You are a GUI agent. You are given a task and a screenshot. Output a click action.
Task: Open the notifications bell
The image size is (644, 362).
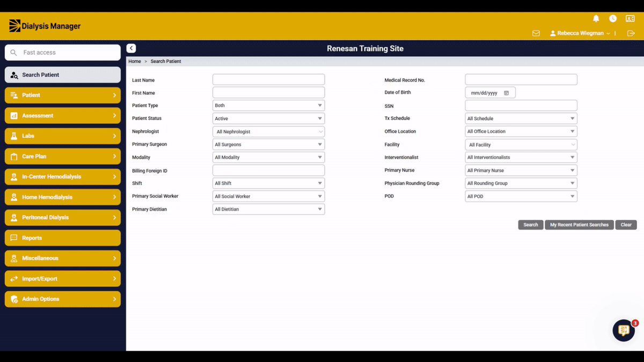[x=596, y=19]
